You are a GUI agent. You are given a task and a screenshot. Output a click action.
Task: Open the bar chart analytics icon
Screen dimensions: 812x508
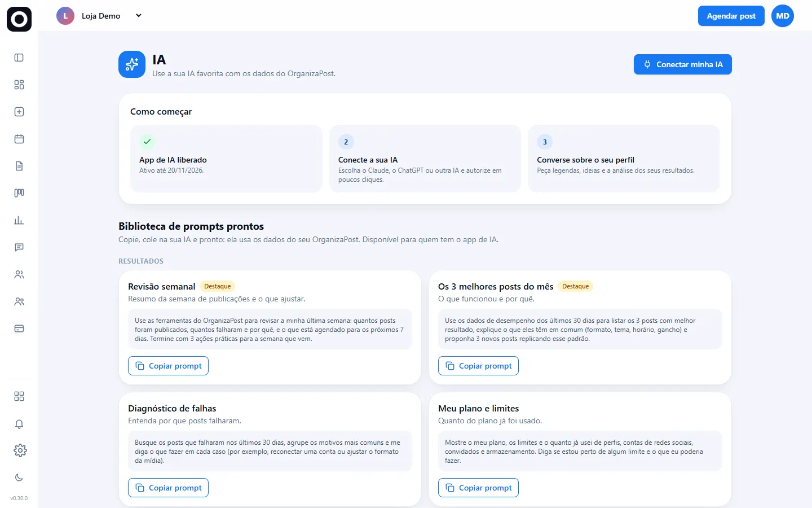coord(19,220)
